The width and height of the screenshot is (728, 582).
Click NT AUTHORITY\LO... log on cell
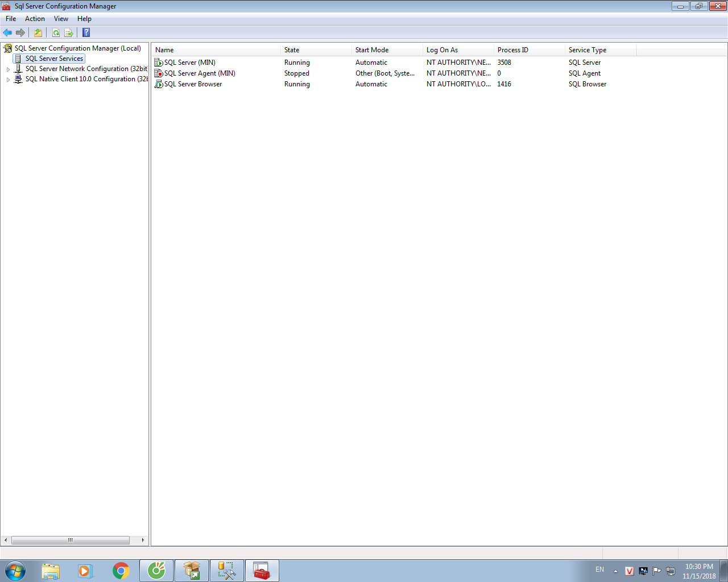tap(458, 84)
